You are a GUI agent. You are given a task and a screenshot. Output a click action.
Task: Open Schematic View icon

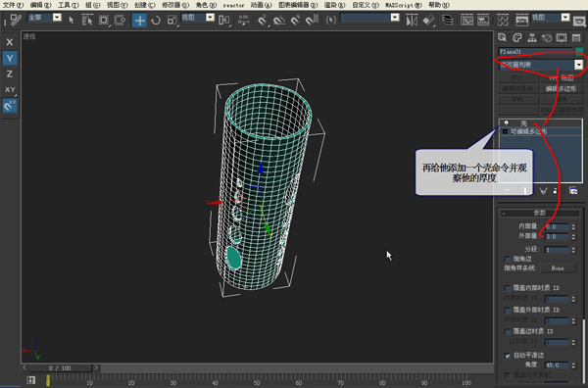click(483, 20)
